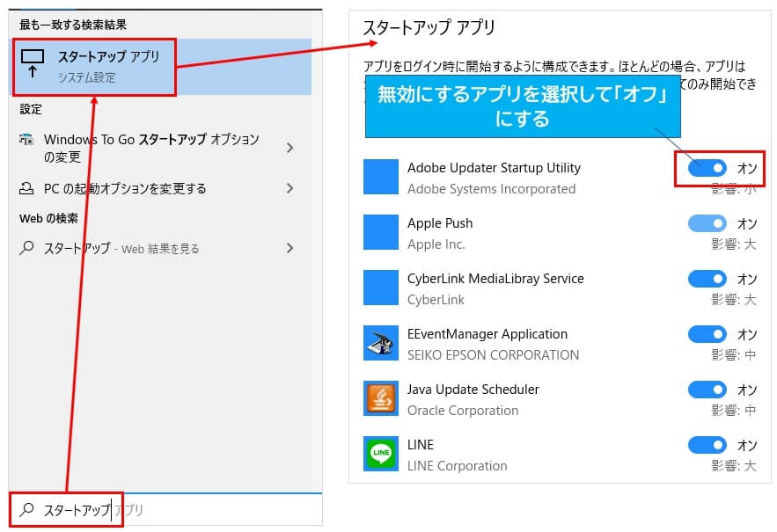
Task: Select the LINE app name text
Action: [421, 445]
